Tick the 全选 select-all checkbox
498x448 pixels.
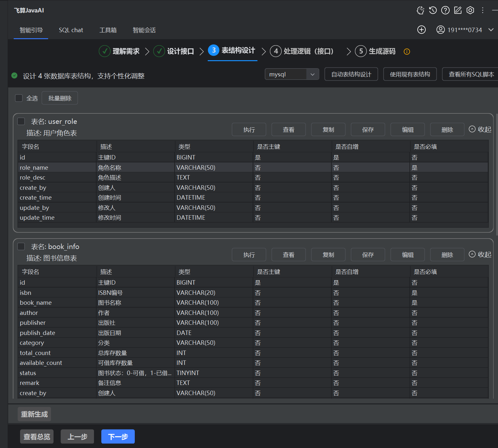(x=19, y=98)
